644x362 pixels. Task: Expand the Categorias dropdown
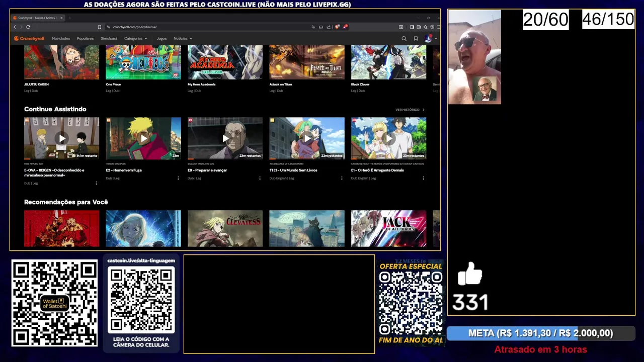click(x=135, y=38)
